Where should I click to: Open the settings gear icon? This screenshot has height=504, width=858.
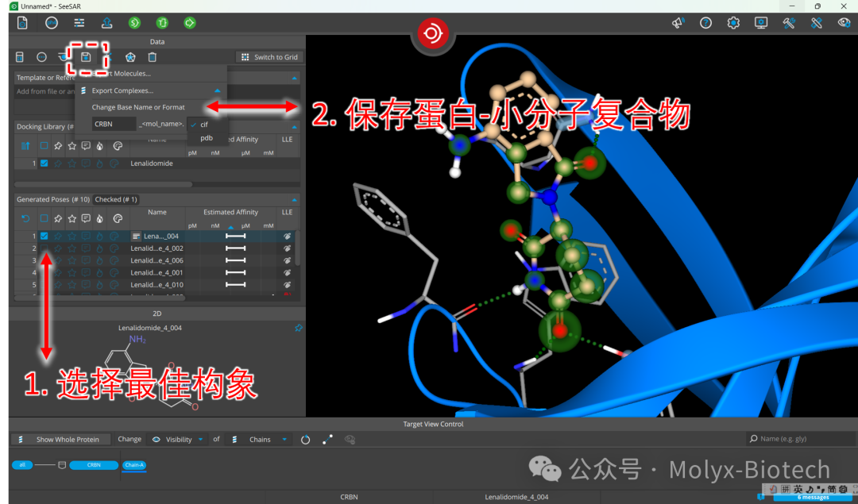pyautogui.click(x=733, y=23)
